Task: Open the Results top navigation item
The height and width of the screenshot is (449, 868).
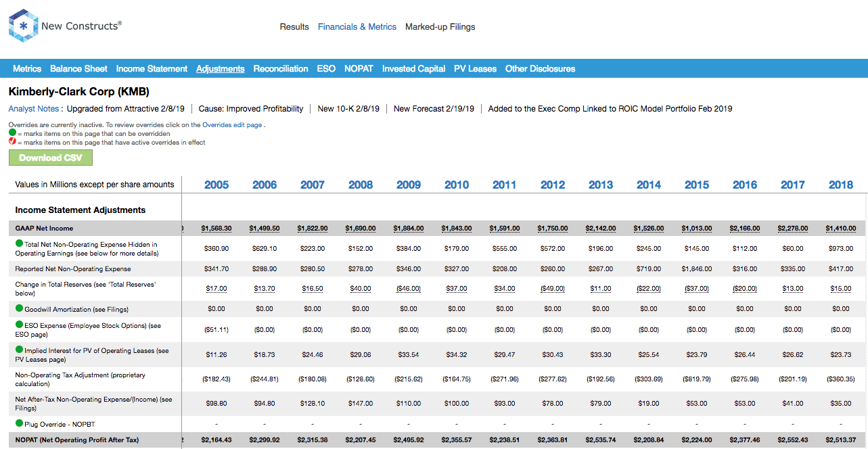Action: click(294, 27)
